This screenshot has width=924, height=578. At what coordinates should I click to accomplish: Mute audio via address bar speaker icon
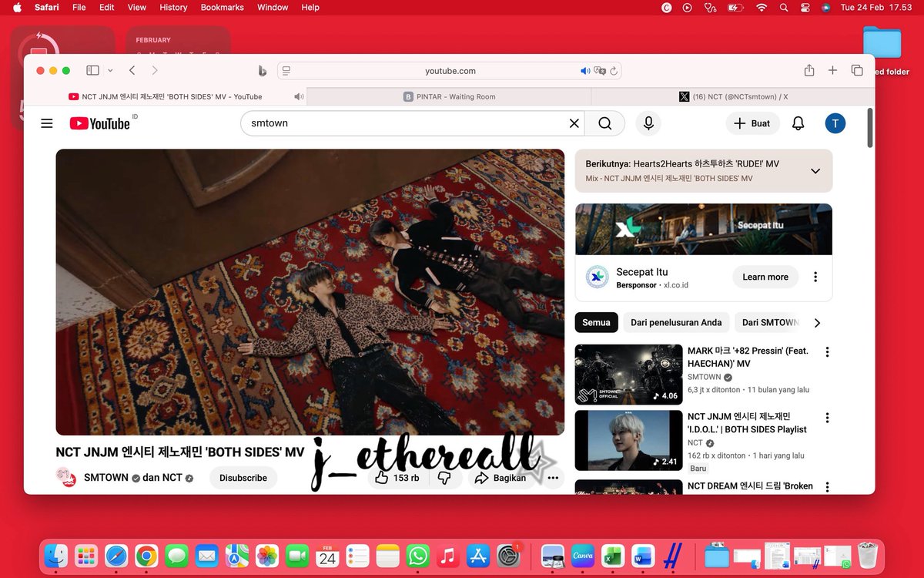coord(585,71)
